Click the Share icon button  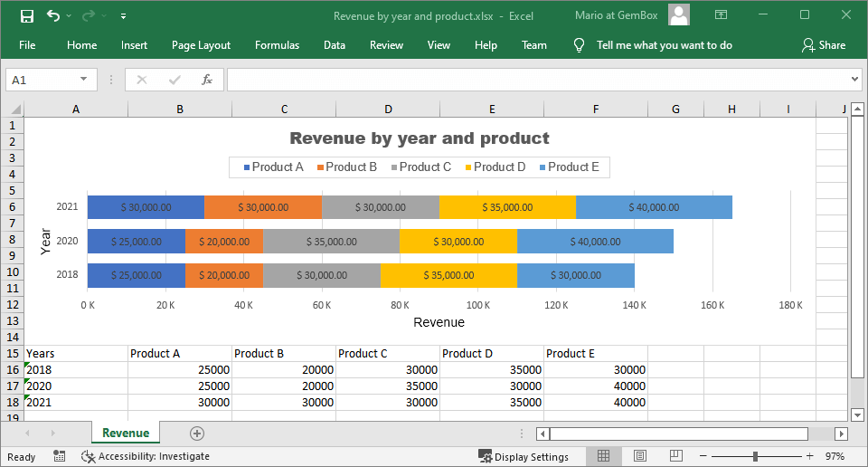[x=823, y=45]
